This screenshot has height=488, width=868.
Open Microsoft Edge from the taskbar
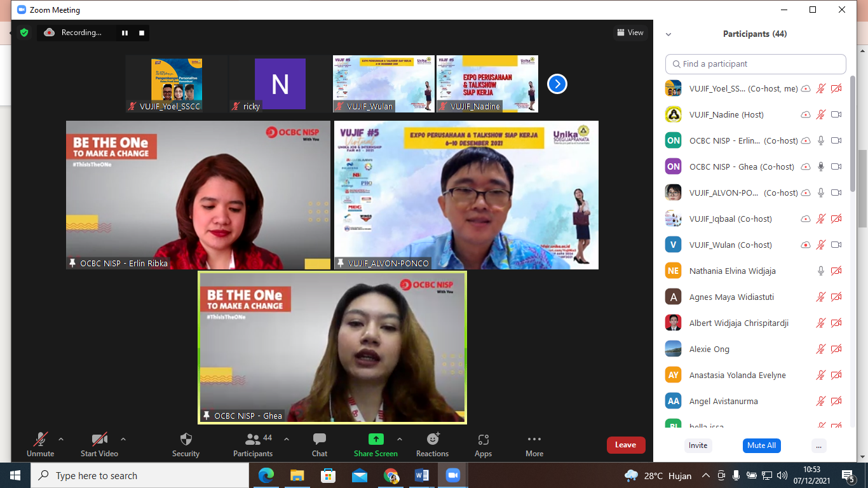click(x=266, y=475)
